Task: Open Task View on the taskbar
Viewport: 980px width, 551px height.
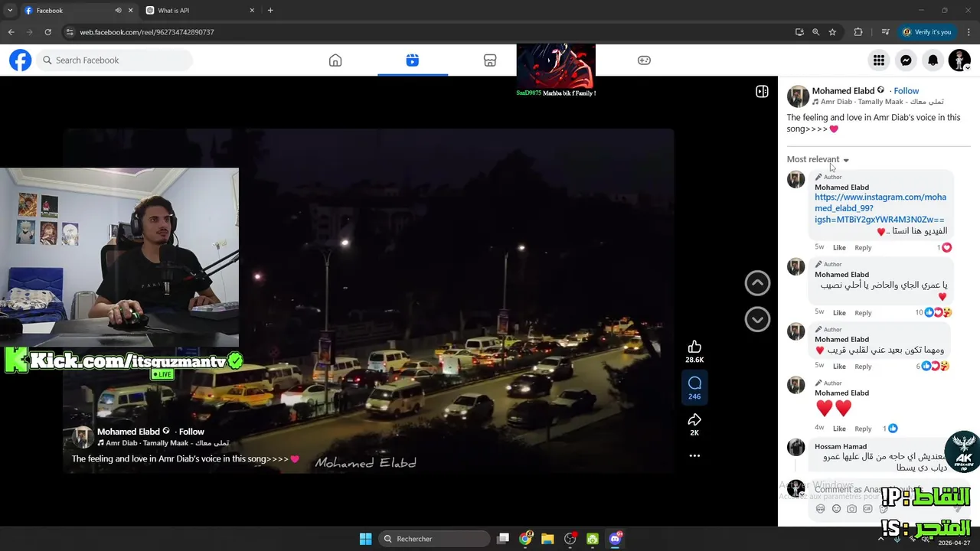Action: pos(503,539)
